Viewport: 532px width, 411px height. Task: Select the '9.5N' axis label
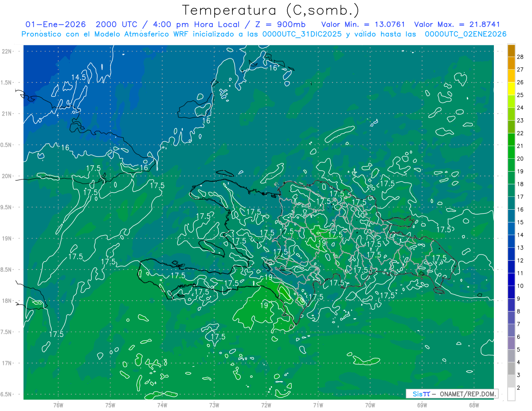pyautogui.click(x=6, y=207)
